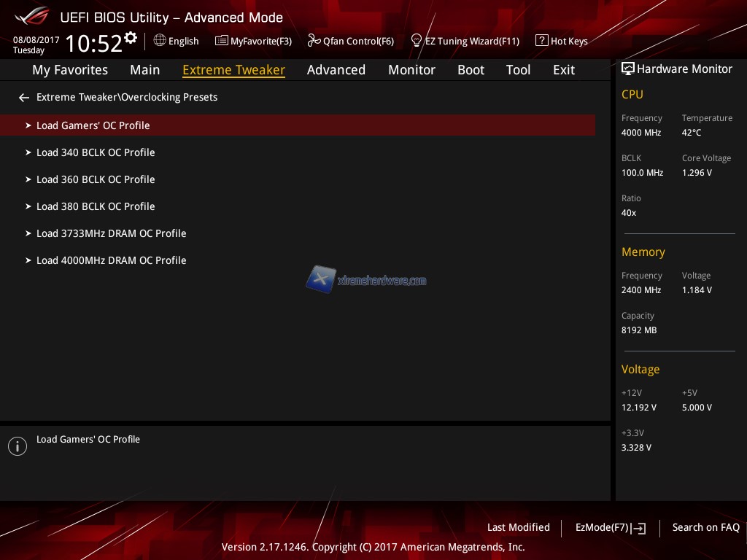The height and width of the screenshot is (560, 747).
Task: Open Qfan Control(F6) fan settings
Action: pyautogui.click(x=351, y=42)
